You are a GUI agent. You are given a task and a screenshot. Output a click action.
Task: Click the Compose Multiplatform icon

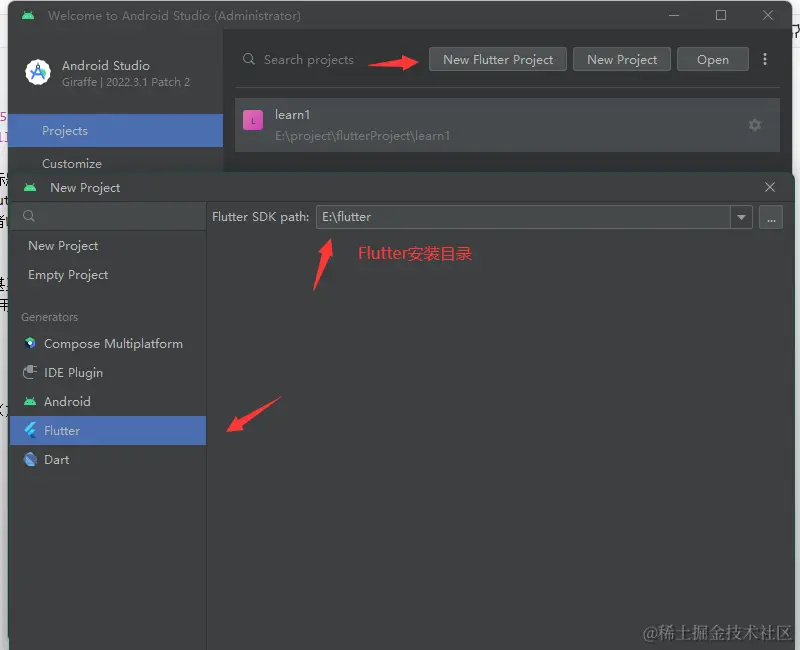point(30,343)
